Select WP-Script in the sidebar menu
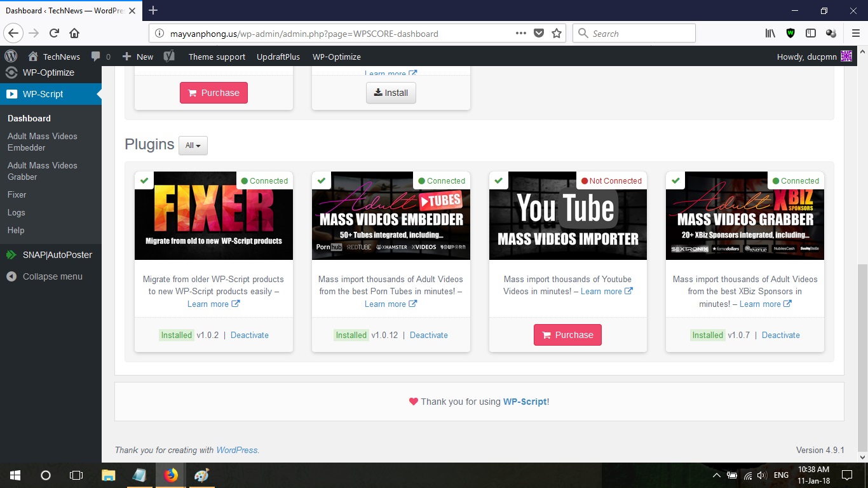868x488 pixels. (51, 94)
